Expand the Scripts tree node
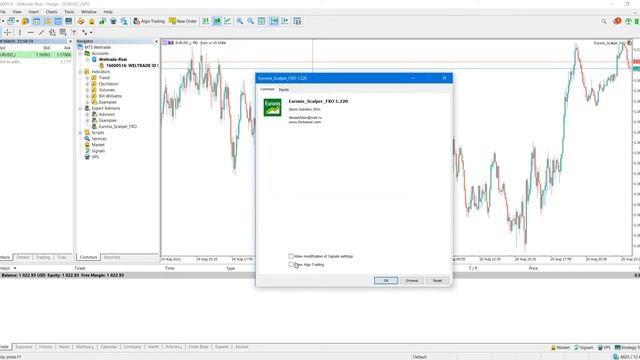 [x=80, y=133]
